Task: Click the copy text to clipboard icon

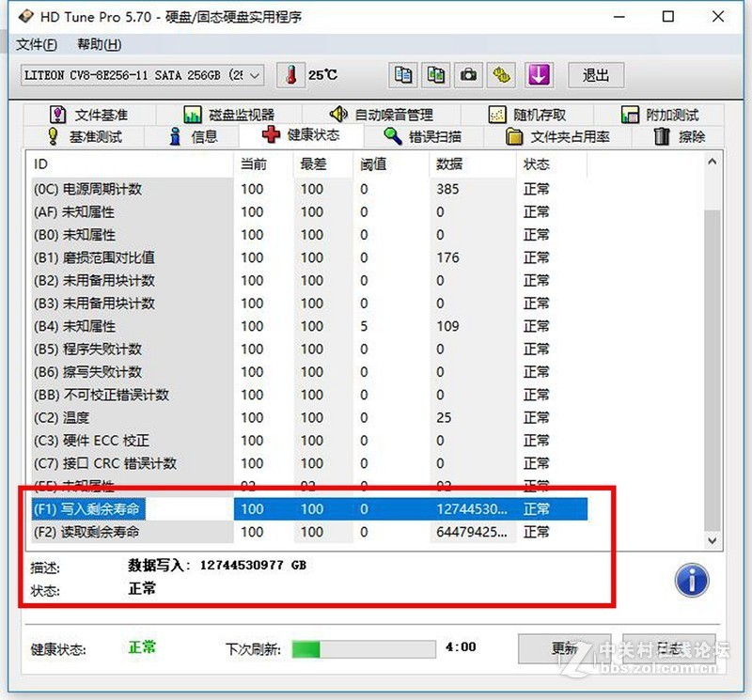Action: 404,75
